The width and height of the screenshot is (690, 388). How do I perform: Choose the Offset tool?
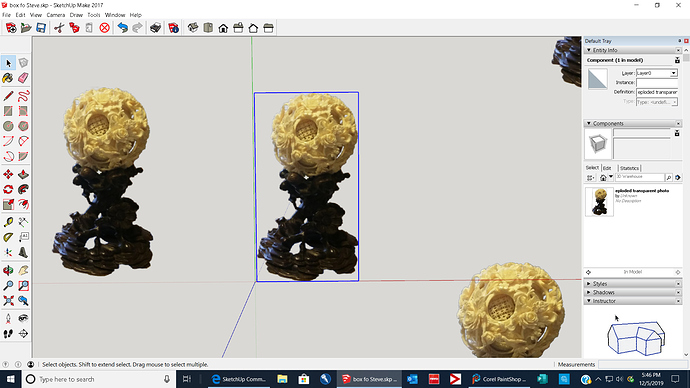23,205
